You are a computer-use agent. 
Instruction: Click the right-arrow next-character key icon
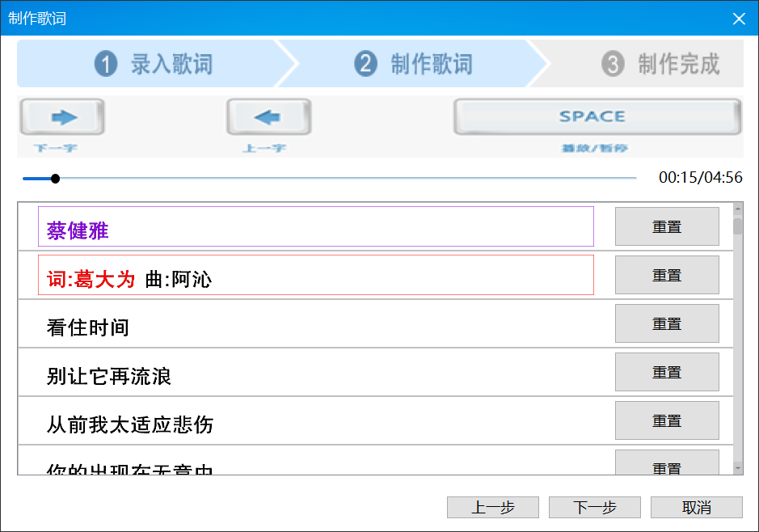[62, 118]
